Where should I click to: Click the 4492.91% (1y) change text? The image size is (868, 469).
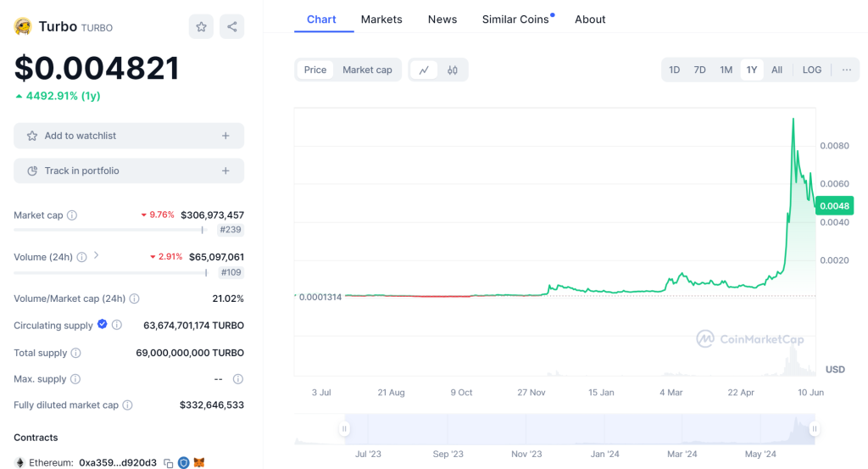point(63,96)
